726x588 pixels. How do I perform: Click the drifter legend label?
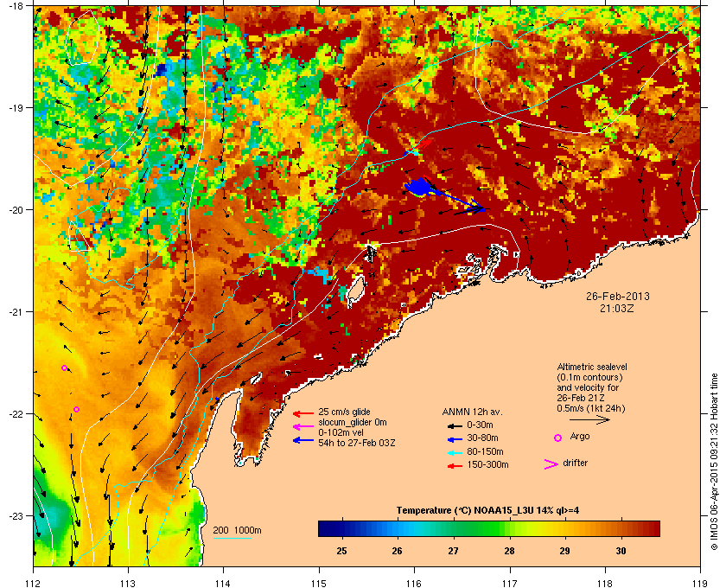pyautogui.click(x=575, y=463)
